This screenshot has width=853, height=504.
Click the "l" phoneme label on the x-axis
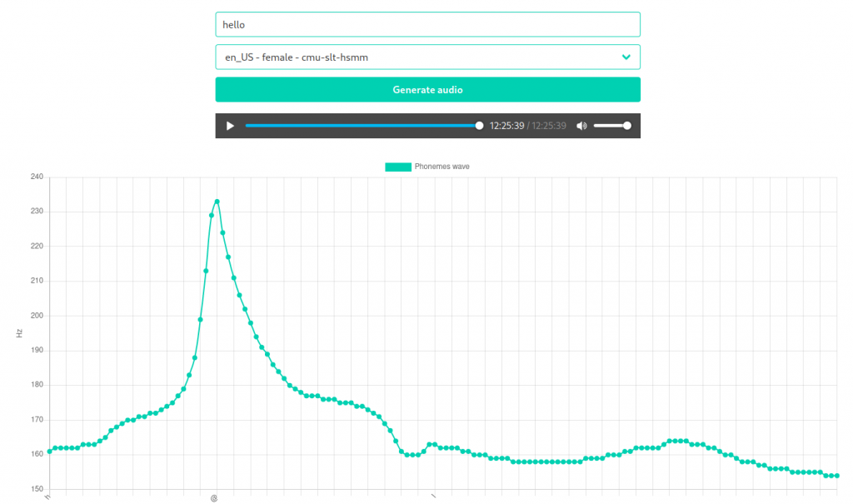pyautogui.click(x=432, y=497)
